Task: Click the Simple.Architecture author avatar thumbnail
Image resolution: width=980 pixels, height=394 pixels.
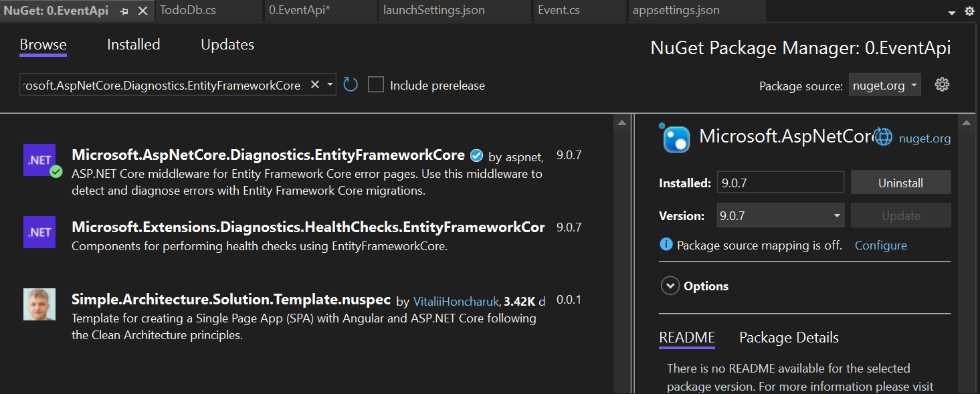Action: pyautogui.click(x=39, y=304)
